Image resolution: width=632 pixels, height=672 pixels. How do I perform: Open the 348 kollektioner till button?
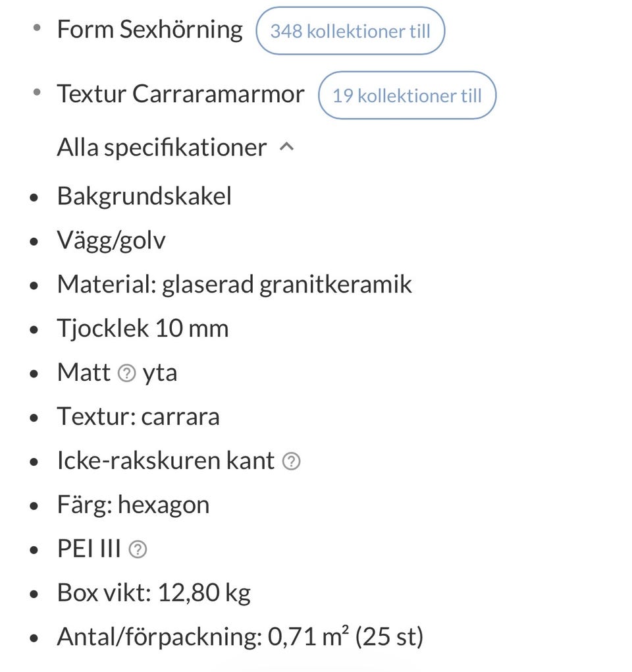click(x=350, y=30)
